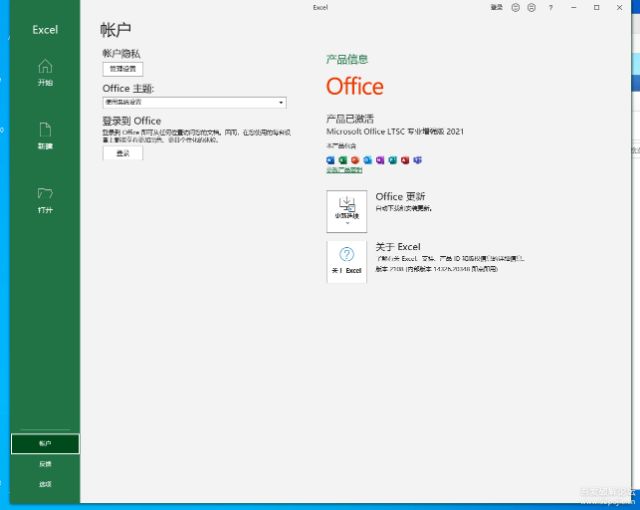Close the Excel window
640x510 pixels.
tap(619, 7)
